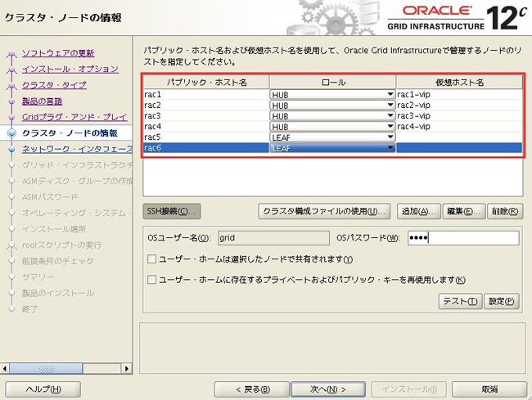Toggle reuse private and public keys checkbox
Viewport: 532px width, 400px height.
pos(151,280)
